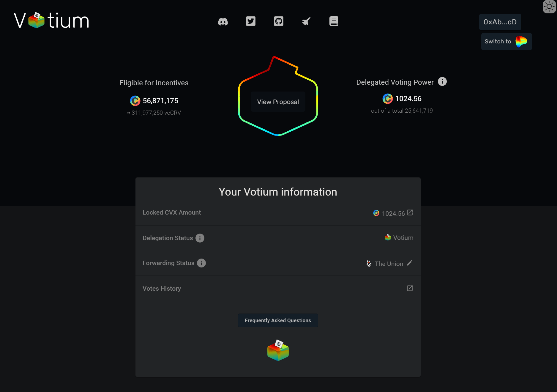The width and height of the screenshot is (557, 392).
Task: Click The Union forwarding status text
Action: tap(389, 264)
